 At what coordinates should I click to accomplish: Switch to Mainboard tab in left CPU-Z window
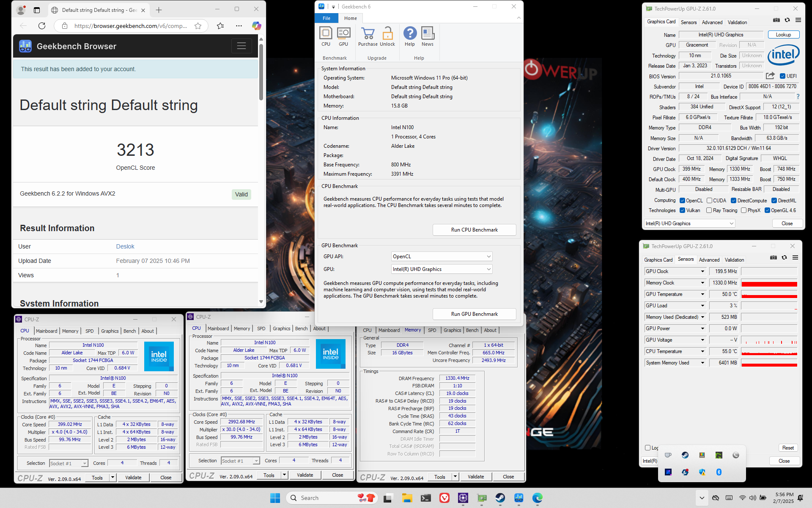[x=47, y=331]
